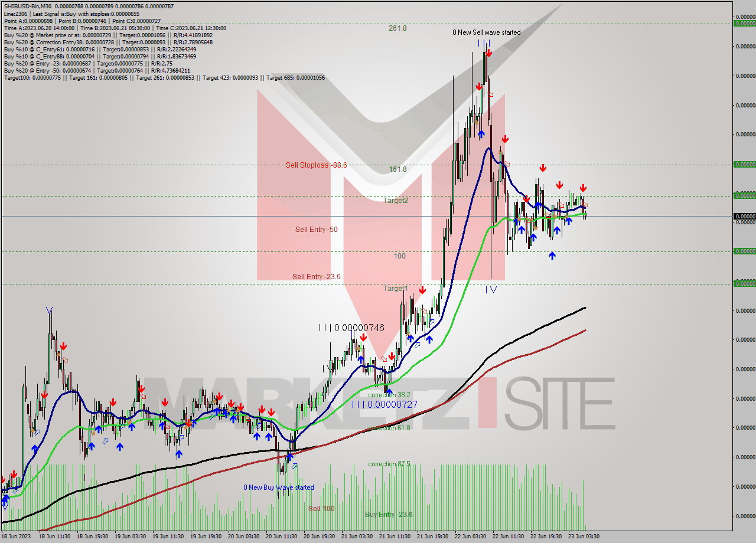
Task: Click the '22 Jun 11:30' time axis label
Action: click(x=509, y=537)
